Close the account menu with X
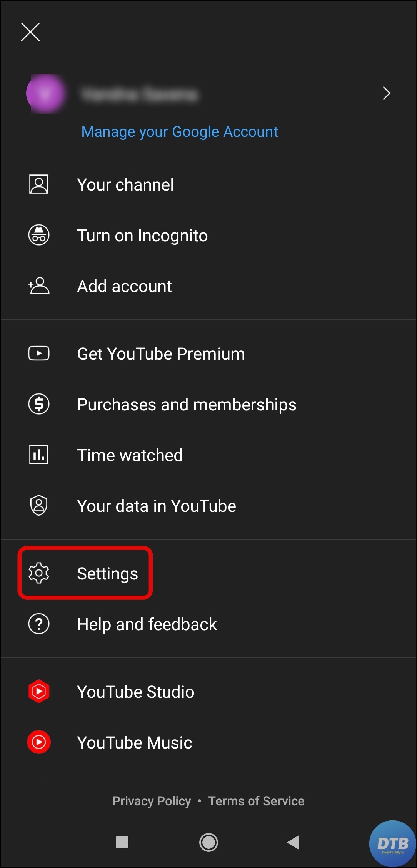The width and height of the screenshot is (417, 868). (x=30, y=32)
